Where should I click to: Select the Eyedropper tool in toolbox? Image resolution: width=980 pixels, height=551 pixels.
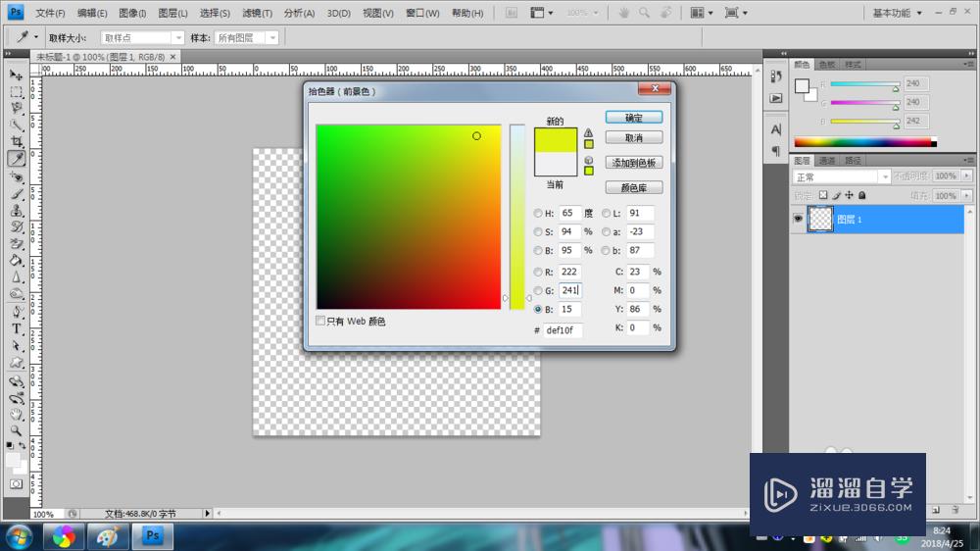coord(17,159)
